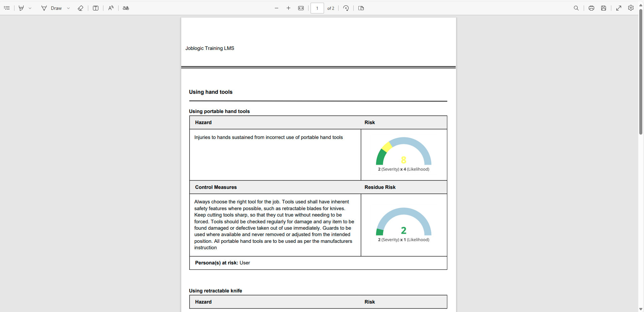
Task: Open the table of contents panel
Action: point(7,8)
